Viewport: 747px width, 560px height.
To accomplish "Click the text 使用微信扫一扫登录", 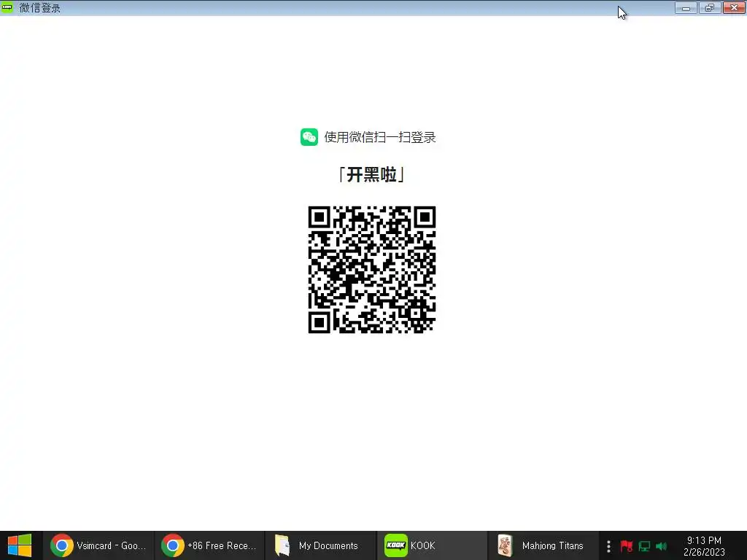I will pyautogui.click(x=380, y=137).
